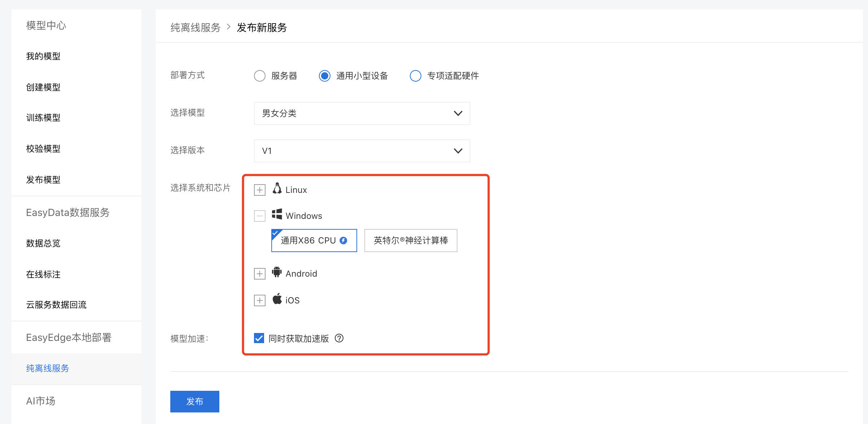Expand the iOS system node
The width and height of the screenshot is (868, 424).
point(260,300)
